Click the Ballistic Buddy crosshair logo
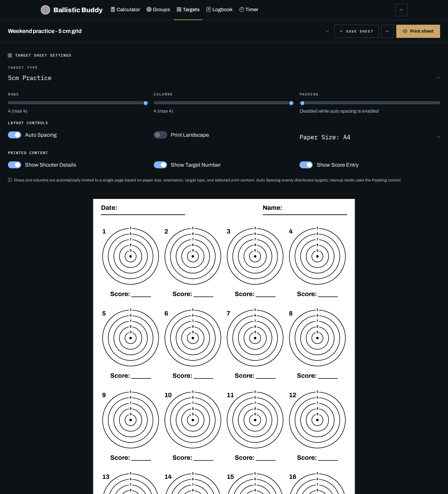The image size is (448, 494). (x=45, y=10)
